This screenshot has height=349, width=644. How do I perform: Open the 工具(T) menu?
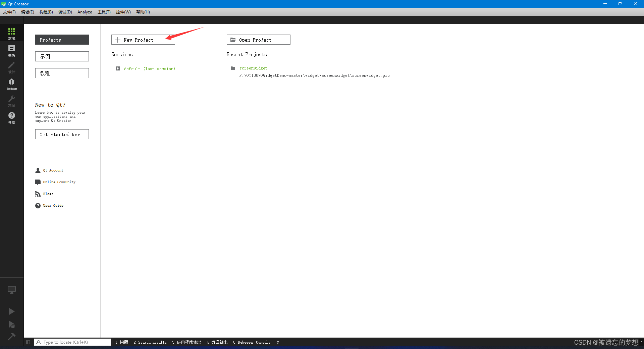pyautogui.click(x=104, y=12)
